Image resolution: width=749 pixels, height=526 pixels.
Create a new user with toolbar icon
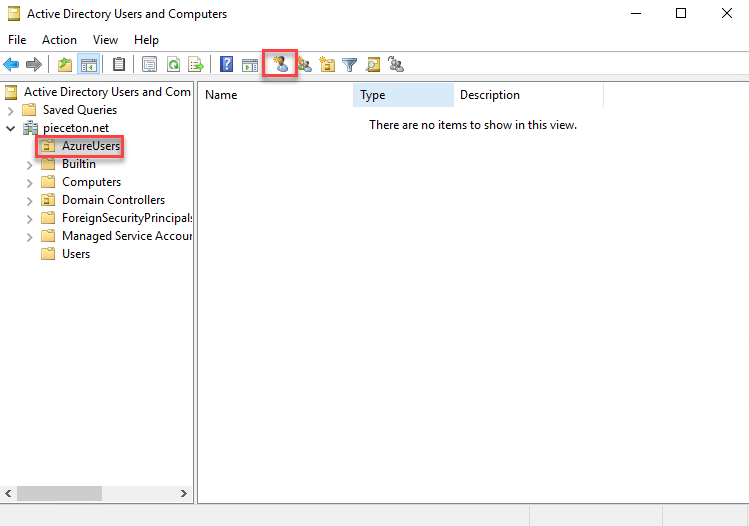click(x=280, y=64)
